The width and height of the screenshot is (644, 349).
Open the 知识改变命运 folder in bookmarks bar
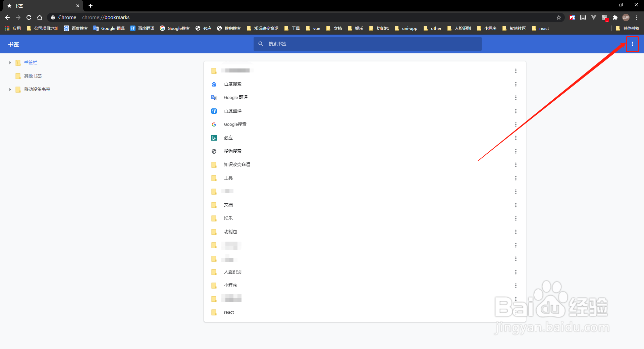263,29
